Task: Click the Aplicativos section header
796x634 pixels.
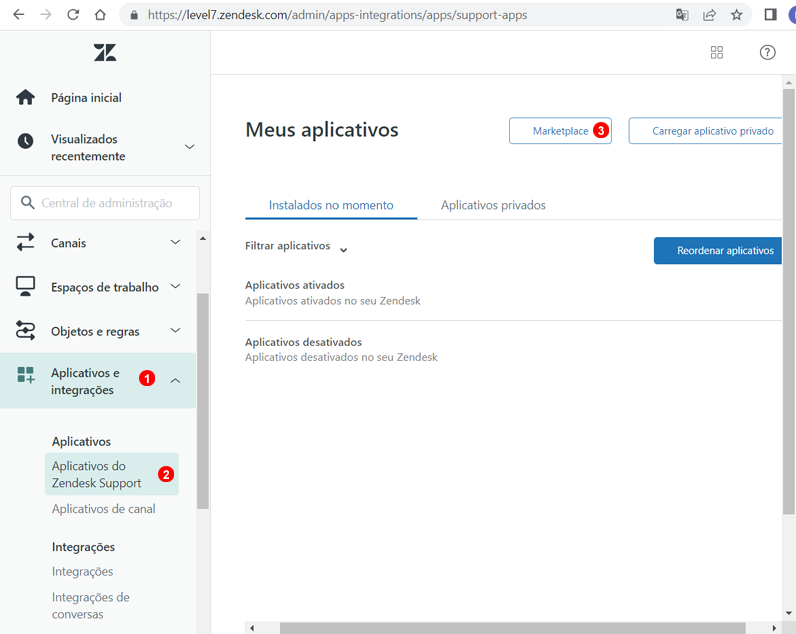Action: 81,442
